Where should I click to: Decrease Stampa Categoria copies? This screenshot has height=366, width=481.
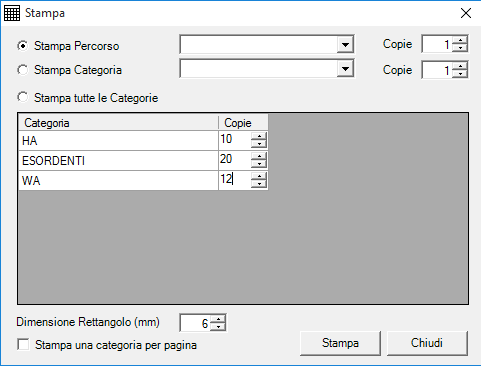click(x=460, y=74)
